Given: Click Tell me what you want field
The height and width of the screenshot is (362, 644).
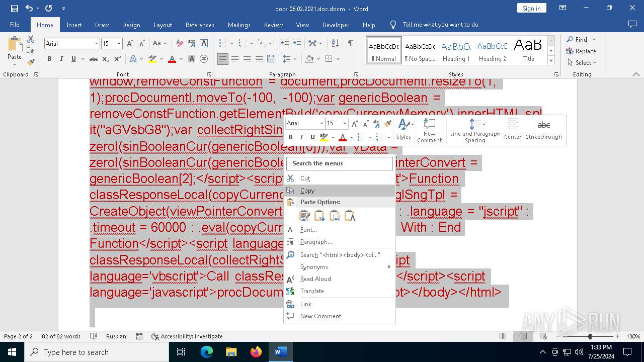Looking at the screenshot, I should 440,25.
